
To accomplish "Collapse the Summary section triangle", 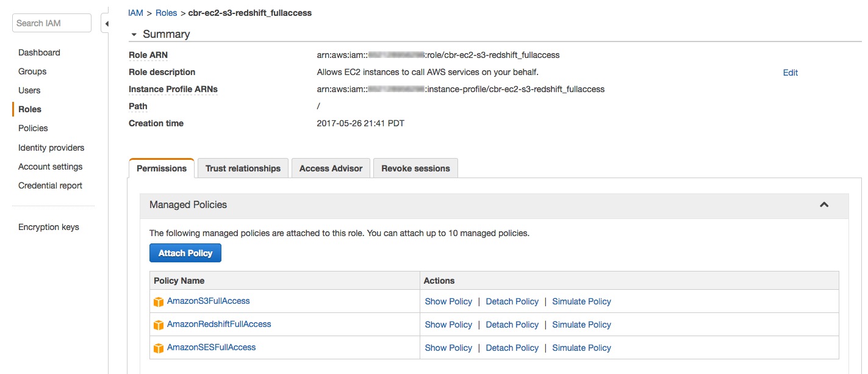I will [x=134, y=35].
